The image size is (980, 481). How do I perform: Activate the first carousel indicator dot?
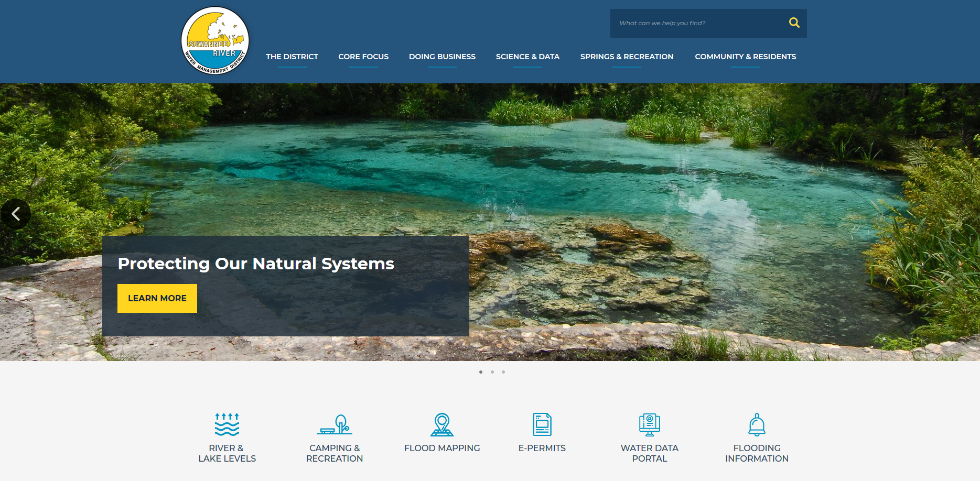[x=481, y=372]
